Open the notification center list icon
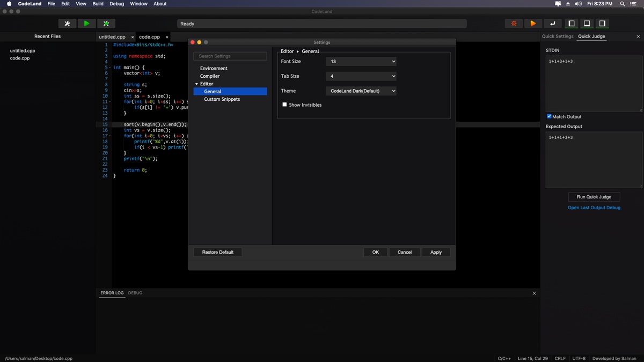This screenshot has width=644, height=362. [x=633, y=4]
